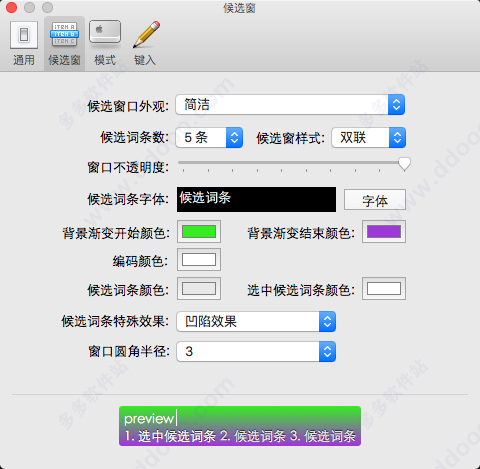Open the 候选词条颜色 color well
The height and width of the screenshot is (469, 480).
tap(199, 289)
